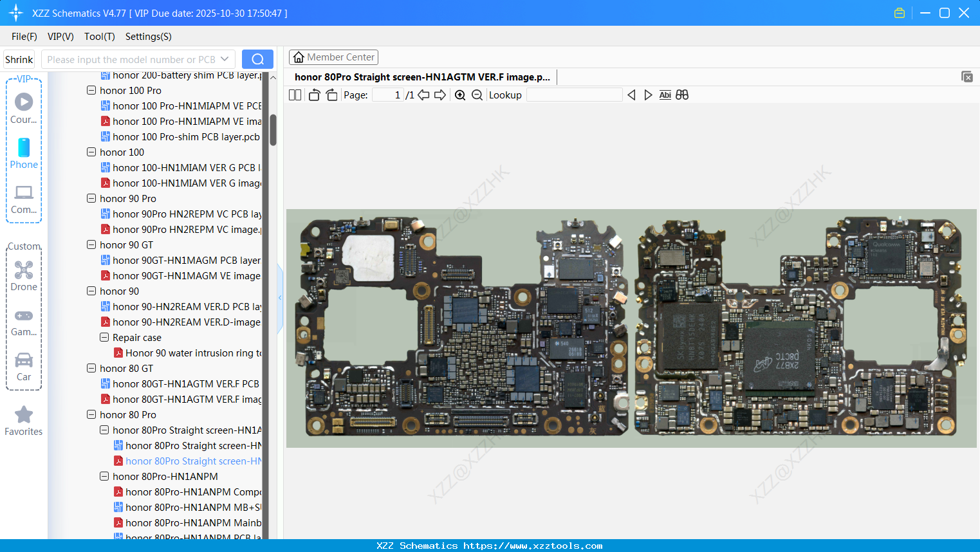Open honor 90-HN2REAM VER.D-image PDF
980x552 pixels.
tap(181, 322)
